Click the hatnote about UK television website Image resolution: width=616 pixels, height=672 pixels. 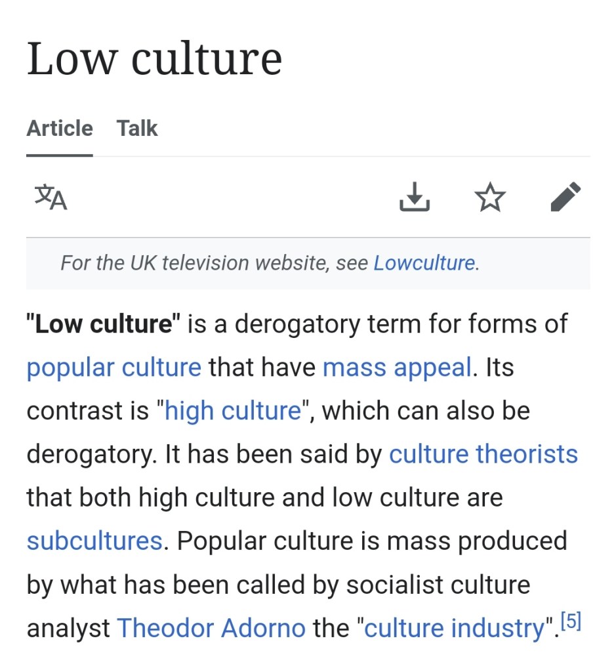click(x=216, y=263)
